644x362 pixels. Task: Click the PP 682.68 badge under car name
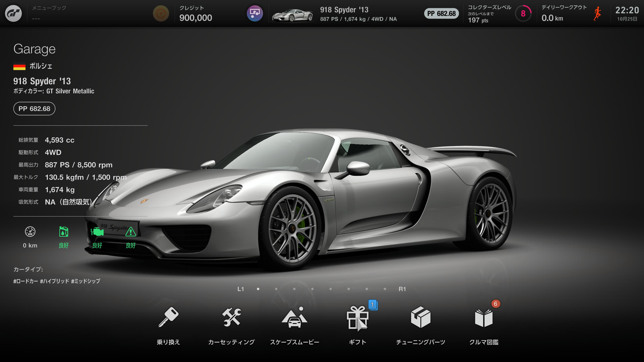(34, 109)
